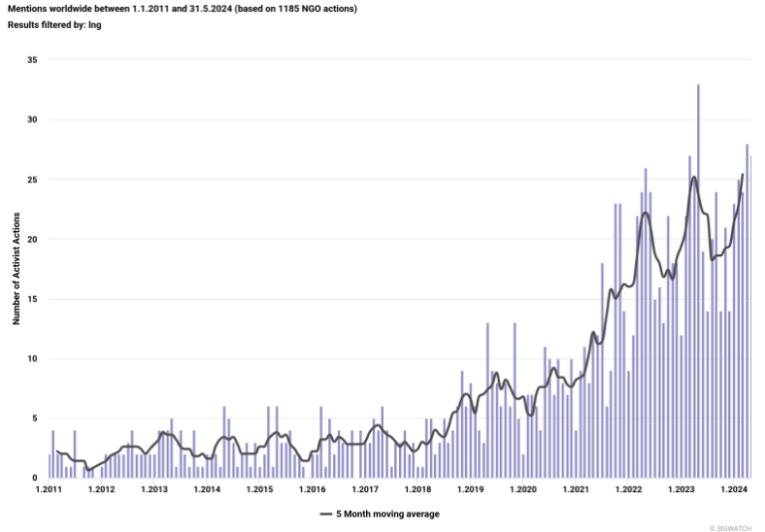Select the 1.2013 x-axis label

tap(154, 489)
